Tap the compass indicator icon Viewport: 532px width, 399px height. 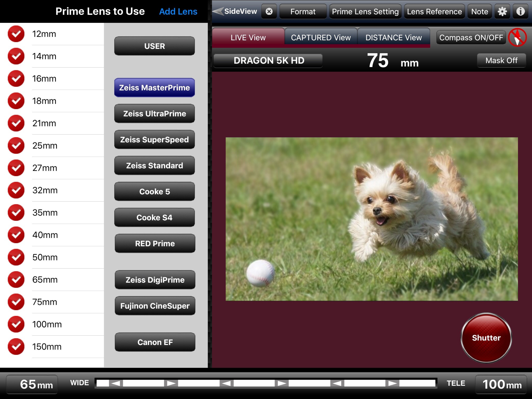click(518, 38)
